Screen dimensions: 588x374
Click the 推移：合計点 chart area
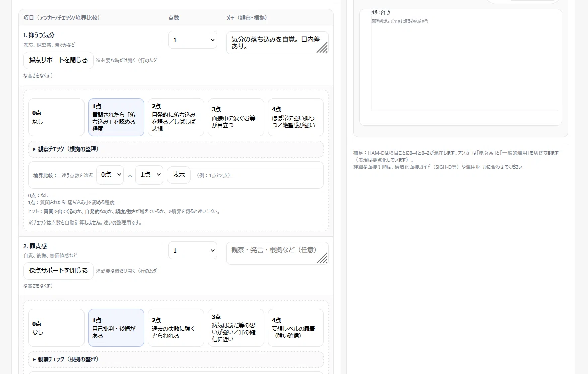(461, 67)
